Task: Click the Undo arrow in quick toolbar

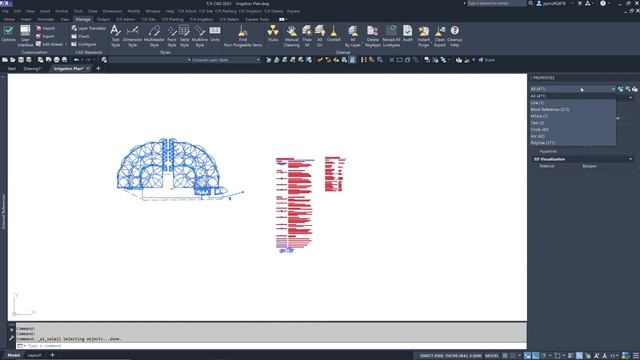Action: (x=76, y=60)
